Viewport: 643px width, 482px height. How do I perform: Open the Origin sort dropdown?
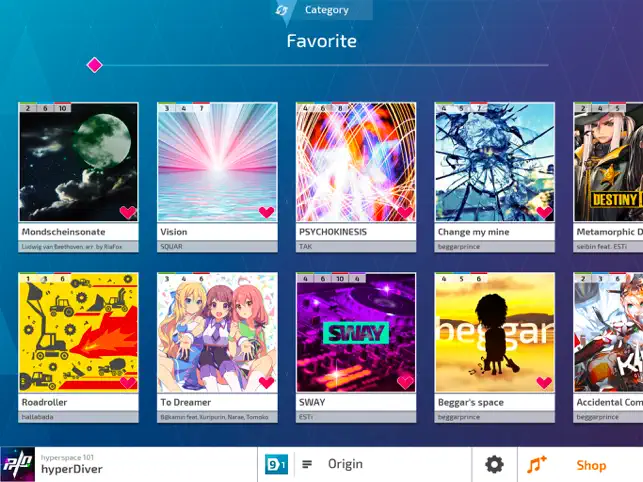[x=345, y=464]
